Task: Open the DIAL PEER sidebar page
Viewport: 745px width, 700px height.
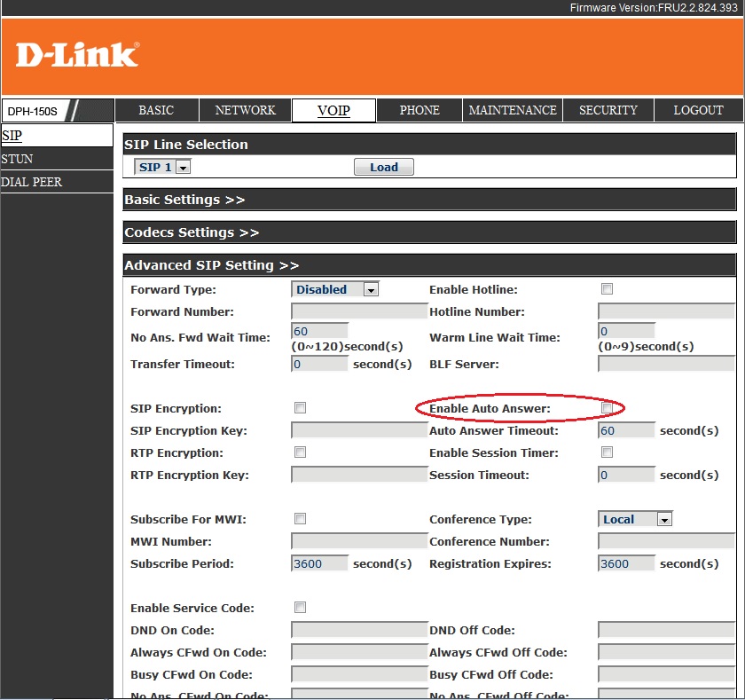Action: point(32,182)
